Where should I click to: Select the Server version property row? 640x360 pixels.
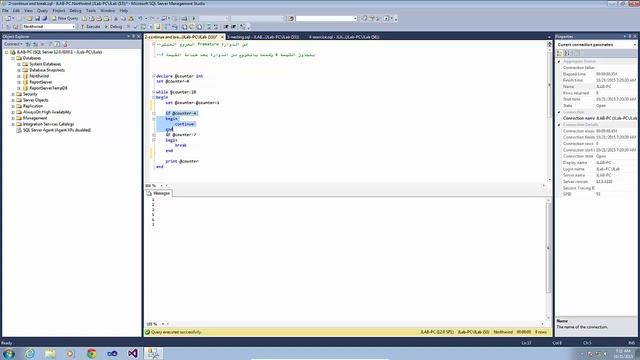coord(596,182)
